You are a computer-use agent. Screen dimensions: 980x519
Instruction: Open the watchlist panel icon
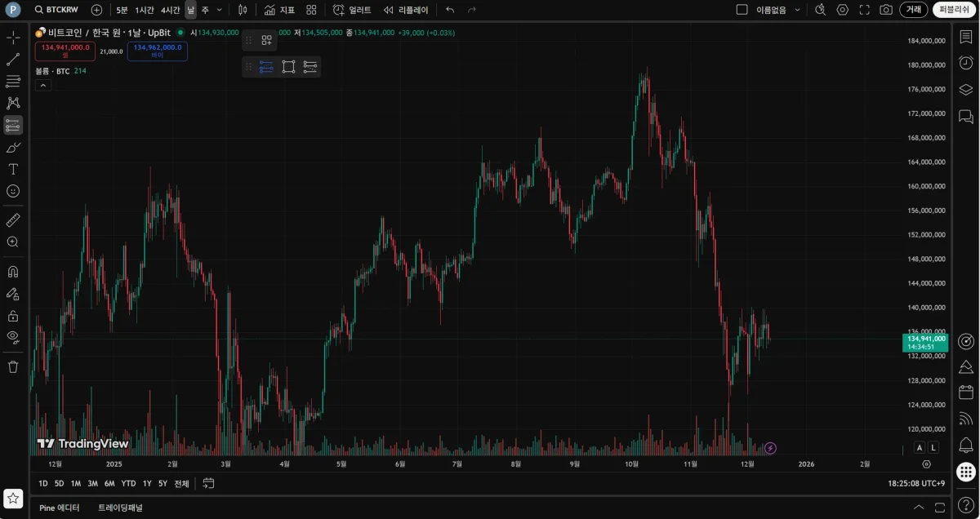point(965,38)
